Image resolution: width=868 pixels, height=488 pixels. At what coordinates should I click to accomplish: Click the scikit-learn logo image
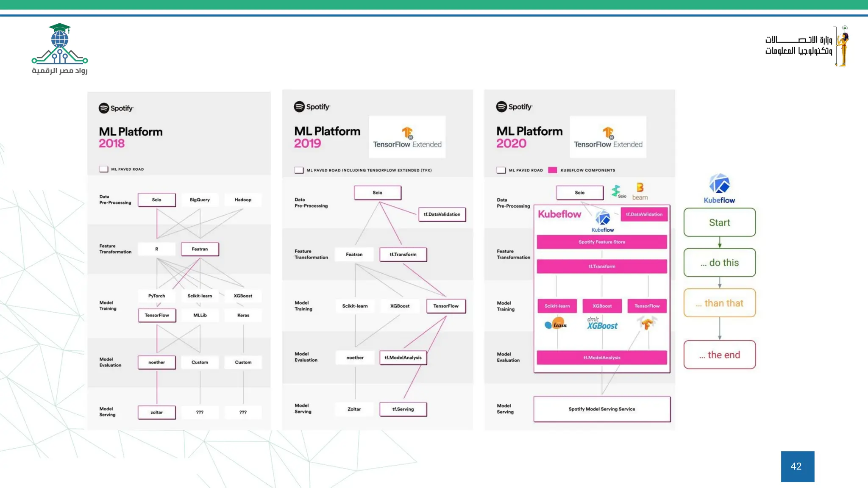(x=556, y=324)
